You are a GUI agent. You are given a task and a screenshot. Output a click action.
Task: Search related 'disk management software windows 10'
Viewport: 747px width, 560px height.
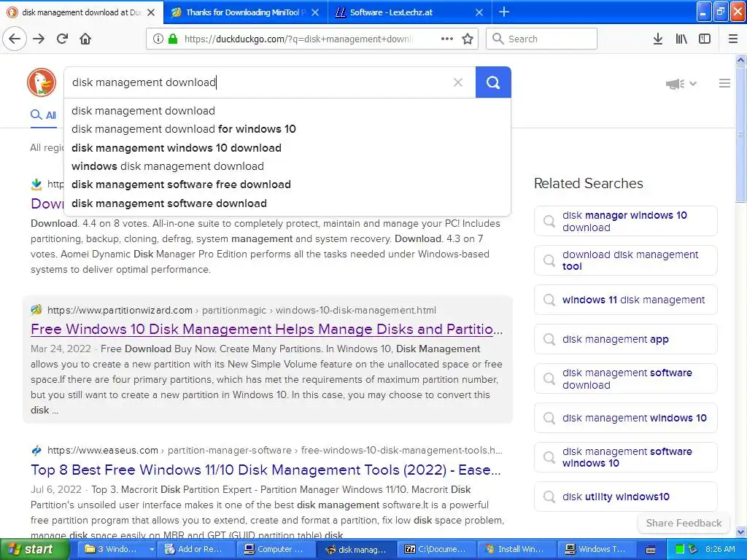tap(625, 457)
